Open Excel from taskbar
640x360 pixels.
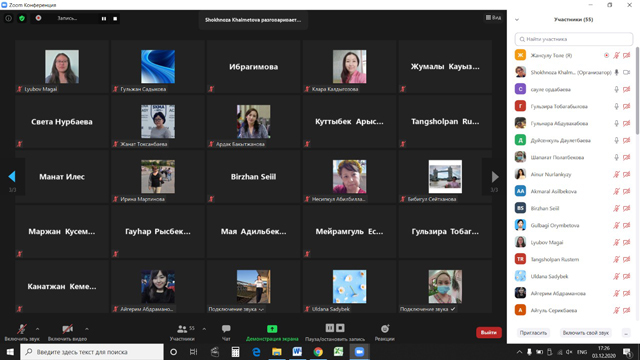[x=338, y=352]
